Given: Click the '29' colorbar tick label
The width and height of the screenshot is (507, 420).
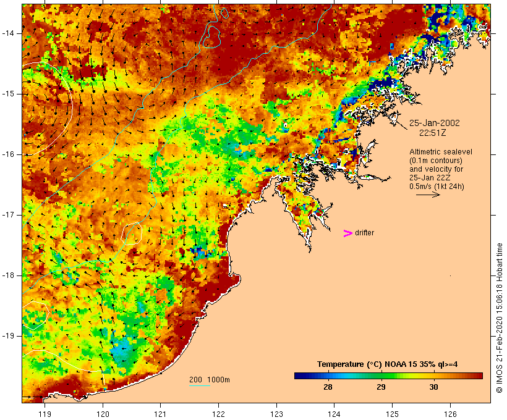Looking at the screenshot, I should click(x=381, y=387).
